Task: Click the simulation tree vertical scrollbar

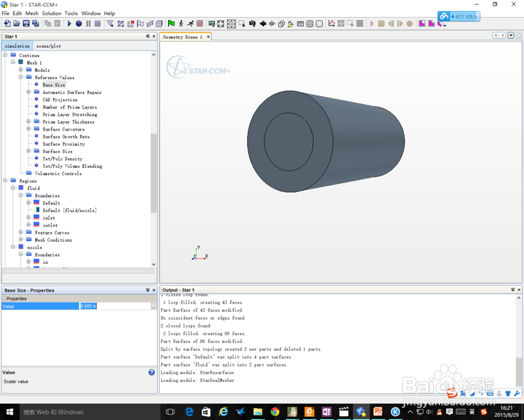Action: coord(154,173)
